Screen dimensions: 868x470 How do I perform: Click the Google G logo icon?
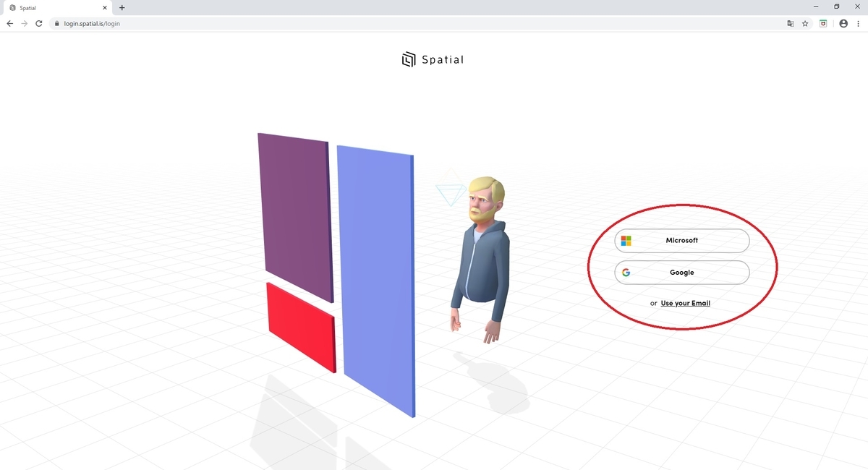coord(626,273)
